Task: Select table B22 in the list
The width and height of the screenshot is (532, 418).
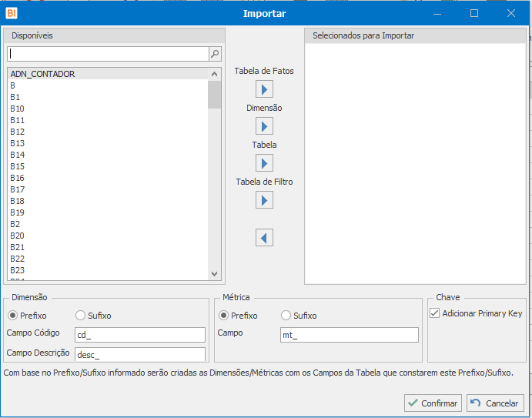Action: (x=108, y=259)
